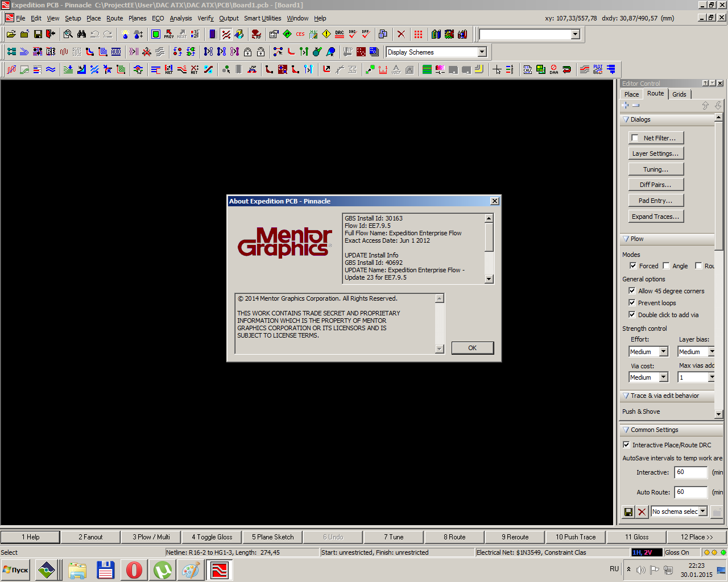Click the VECT text toolbar icon
728x582 pixels.
[x=396, y=69]
